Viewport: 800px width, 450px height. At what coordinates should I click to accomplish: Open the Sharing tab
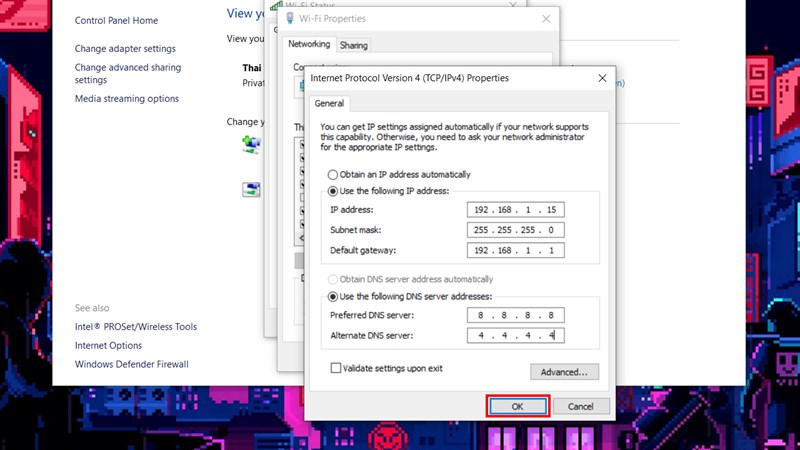[353, 45]
